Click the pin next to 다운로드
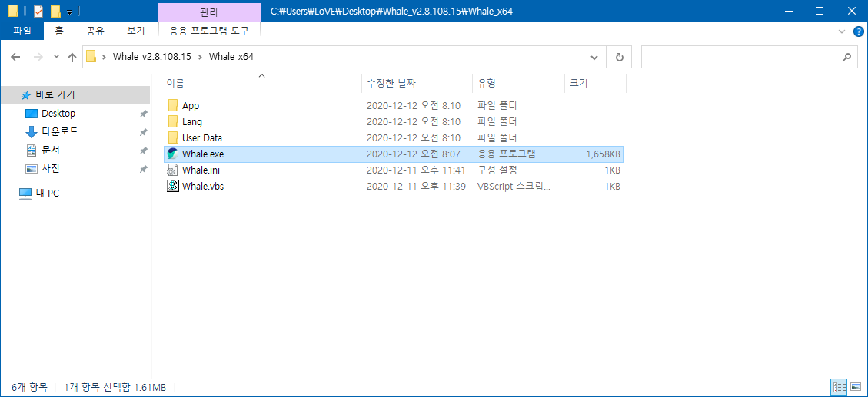The width and height of the screenshot is (868, 397). coord(143,132)
